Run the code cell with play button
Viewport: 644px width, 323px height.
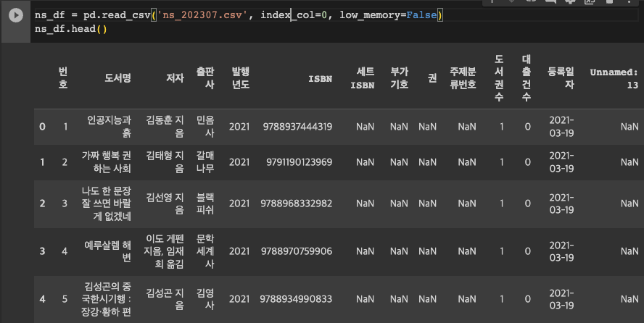tap(16, 16)
